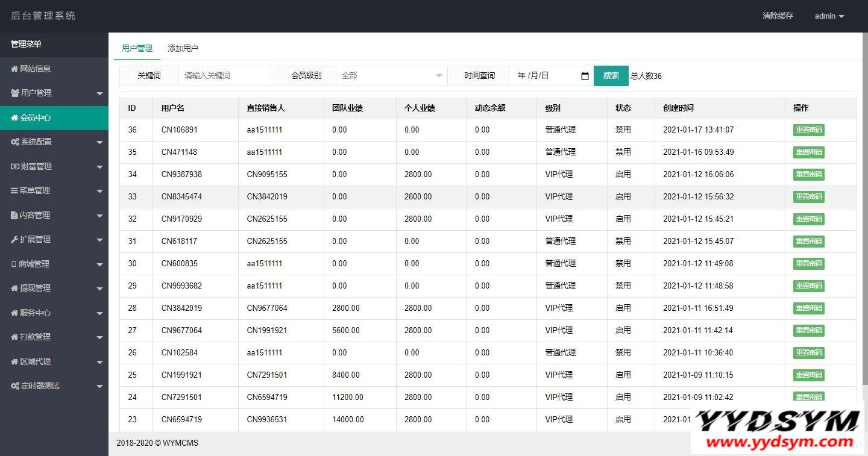Viewport: 868px width, 456px height.
Task: Open the admin account dropdown
Action: coord(829,16)
